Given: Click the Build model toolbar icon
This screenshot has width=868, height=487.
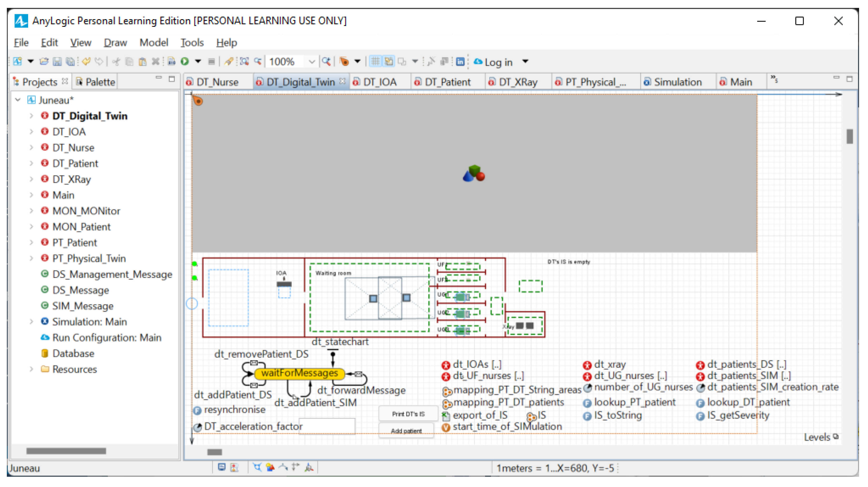Looking at the screenshot, I should tap(172, 61).
